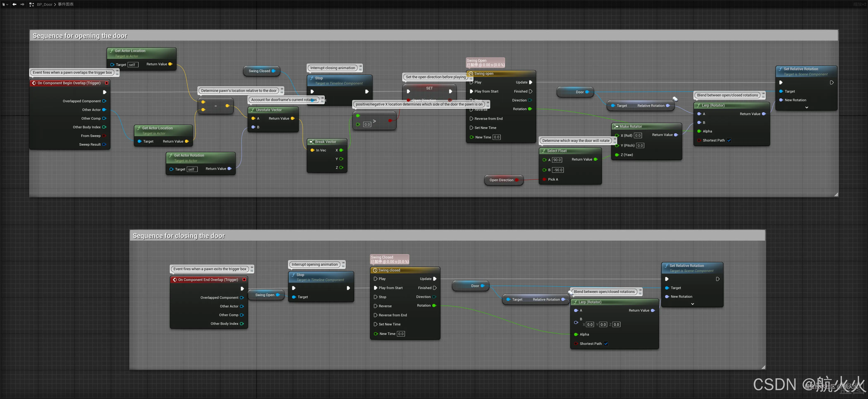Image resolution: width=868 pixels, height=399 pixels.
Task: Expand the lower Set Relative Rotation node options
Action: coord(692,304)
